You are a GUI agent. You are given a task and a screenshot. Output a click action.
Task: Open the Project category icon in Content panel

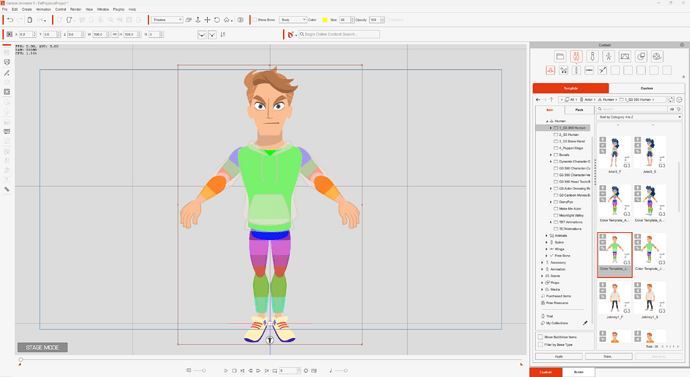click(560, 56)
